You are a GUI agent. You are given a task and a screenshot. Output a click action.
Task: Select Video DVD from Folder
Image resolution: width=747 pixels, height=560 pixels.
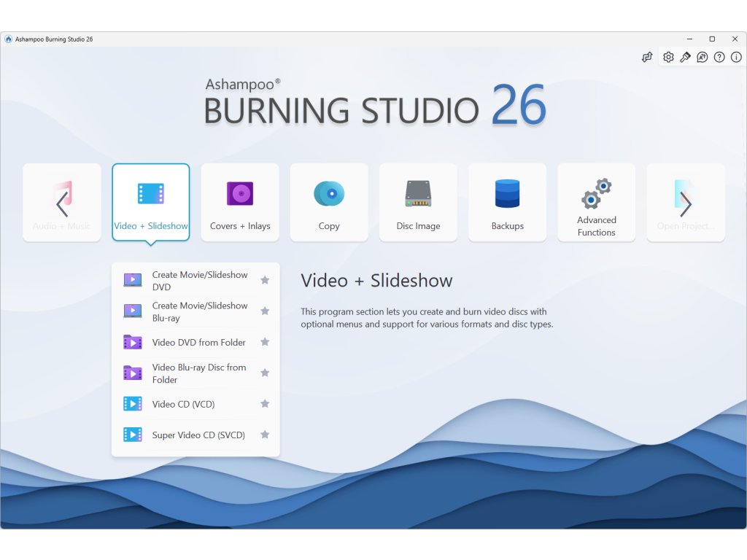coord(196,343)
